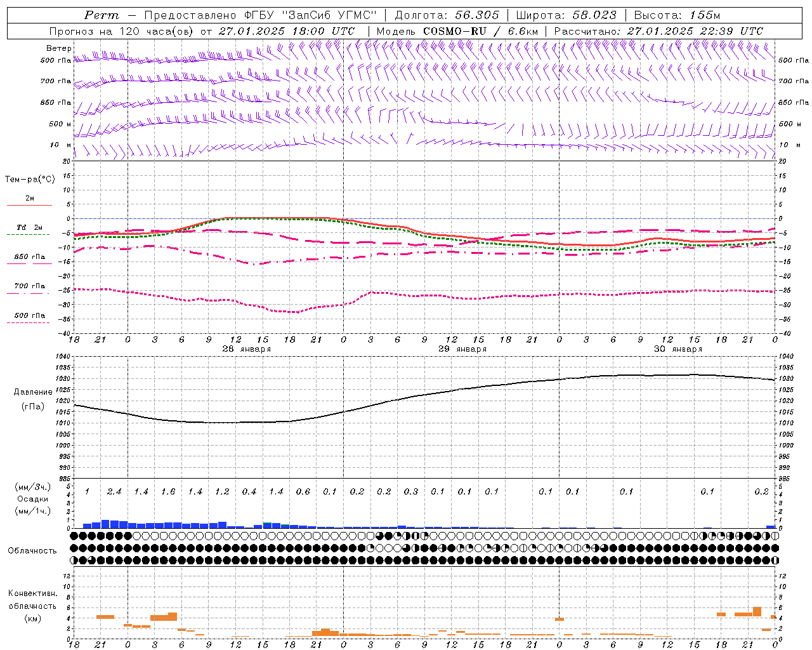This screenshot has height=650, width=812.
Task: Select the text "Широта: 58.023"
Action: pyautogui.click(x=566, y=15)
